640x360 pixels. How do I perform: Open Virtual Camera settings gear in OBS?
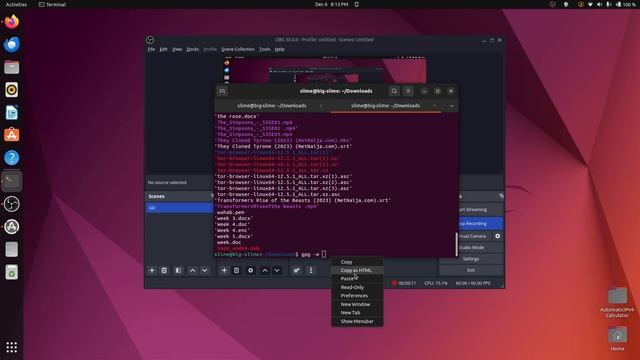pyautogui.click(x=498, y=236)
